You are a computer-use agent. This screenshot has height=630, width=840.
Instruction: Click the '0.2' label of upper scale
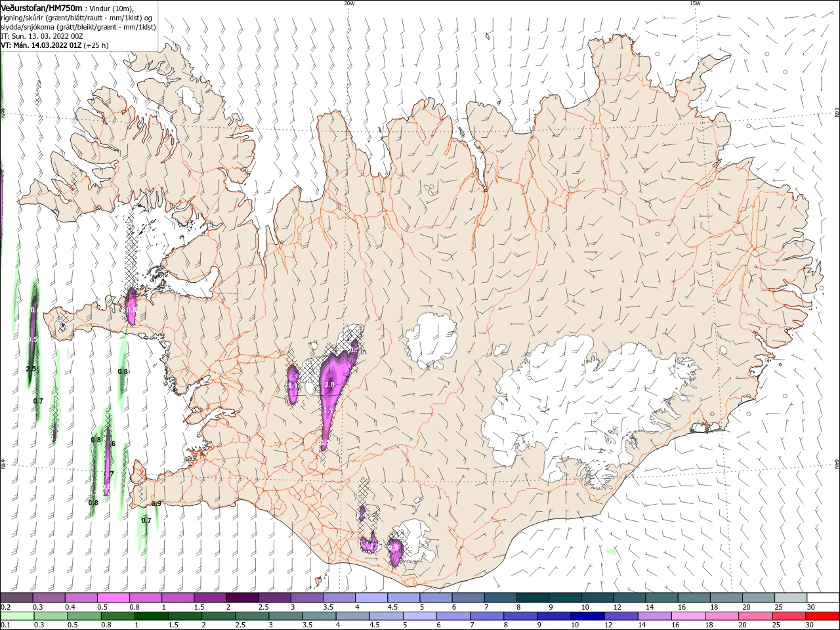[5, 607]
